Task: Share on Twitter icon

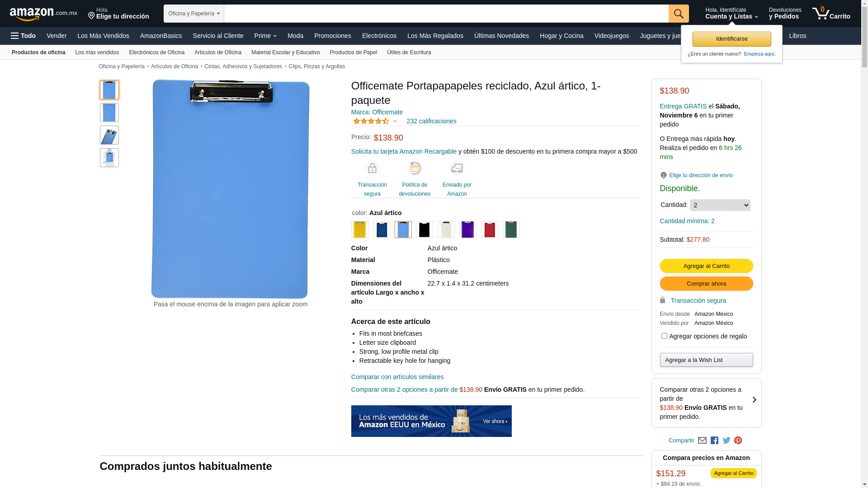Action: coord(726,441)
